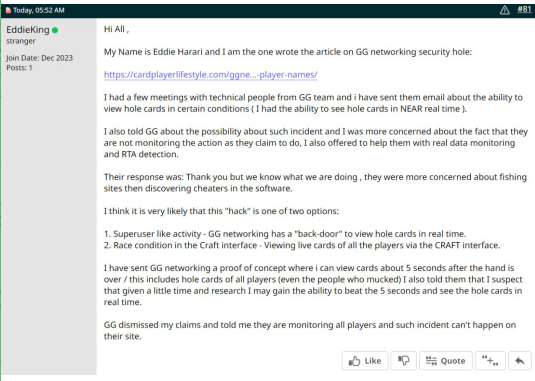Viewport: 535px width, 381px height.
Task: Open the #81 post permalink
Action: click(524, 10)
